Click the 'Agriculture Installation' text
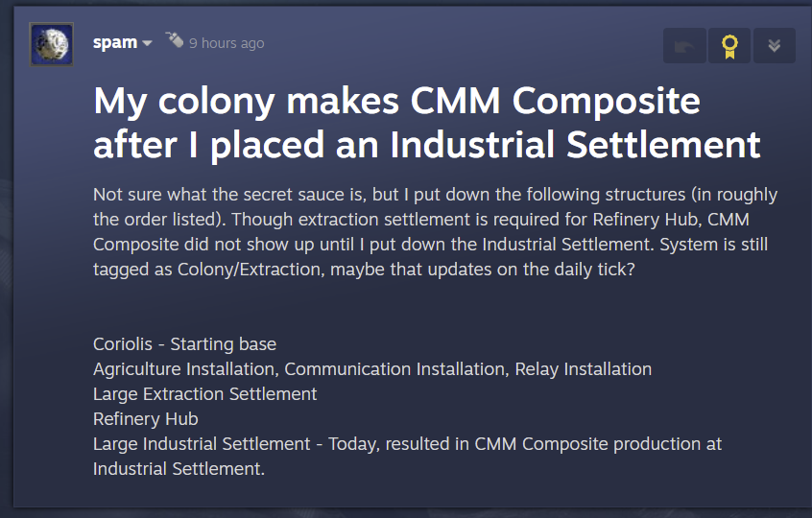This screenshot has width=812, height=518. pos(184,369)
